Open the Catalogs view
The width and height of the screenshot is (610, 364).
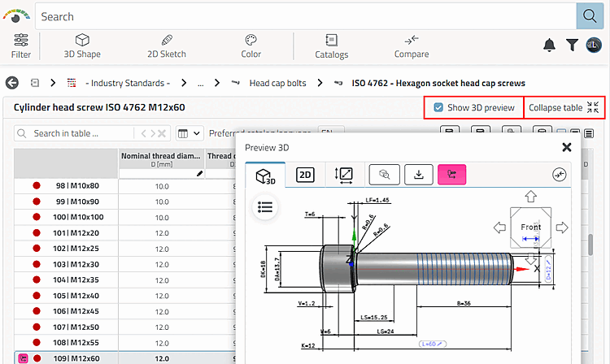(x=332, y=46)
